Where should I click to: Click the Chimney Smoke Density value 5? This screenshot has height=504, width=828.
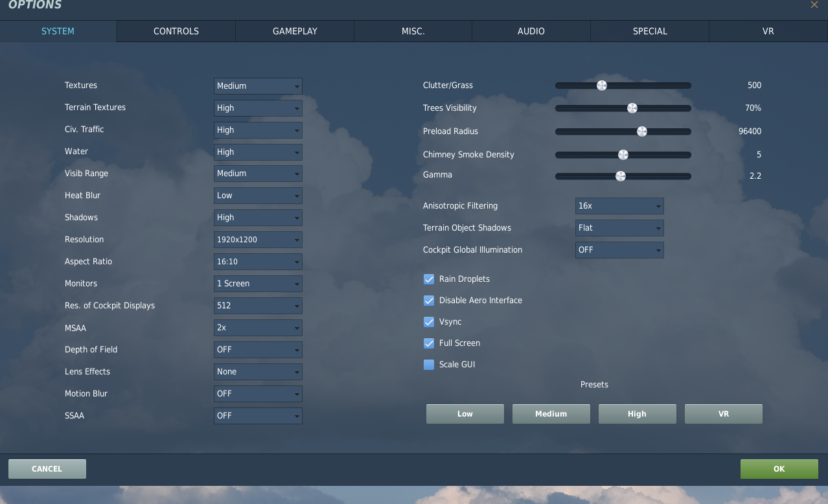tap(759, 155)
